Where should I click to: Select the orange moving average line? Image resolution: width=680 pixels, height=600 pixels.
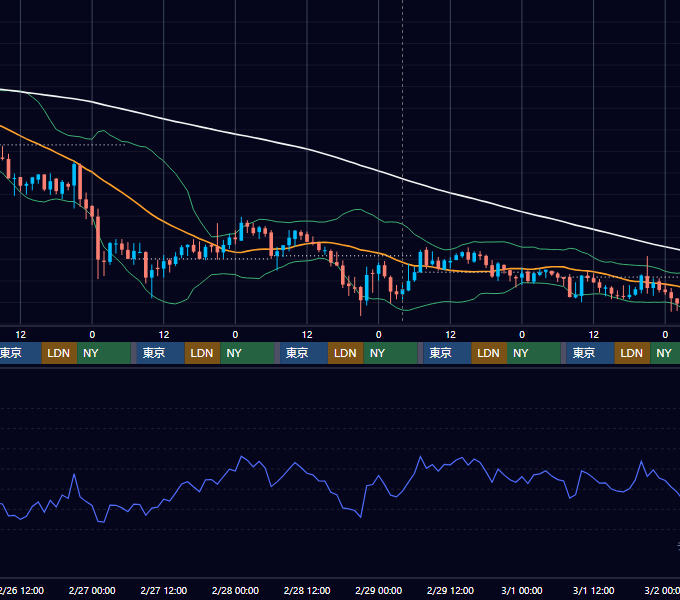click(164, 222)
